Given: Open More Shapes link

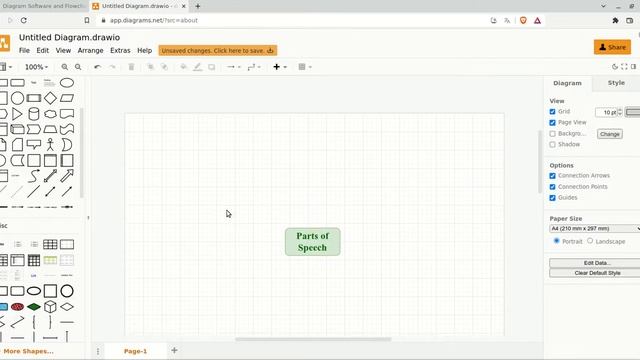Looking at the screenshot, I should coord(28,351).
